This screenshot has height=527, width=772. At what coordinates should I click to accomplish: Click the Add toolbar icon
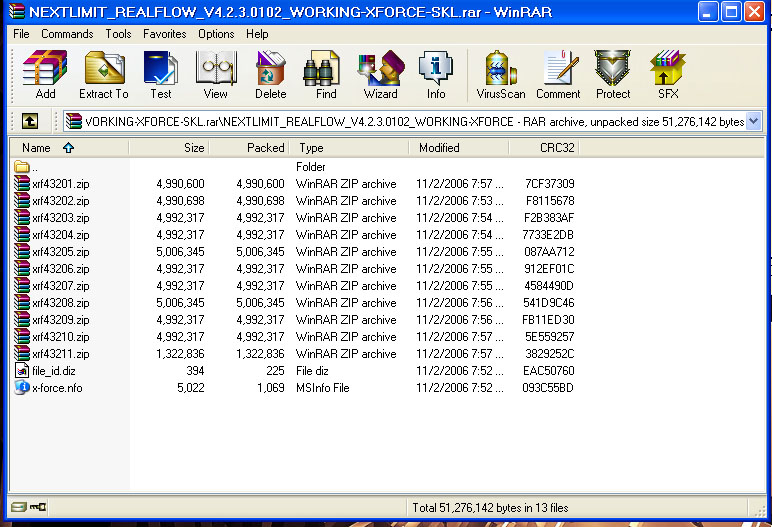coord(45,74)
